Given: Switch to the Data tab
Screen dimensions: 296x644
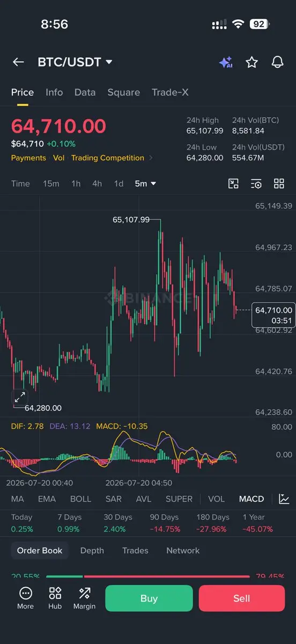Looking at the screenshot, I should coord(85,92).
